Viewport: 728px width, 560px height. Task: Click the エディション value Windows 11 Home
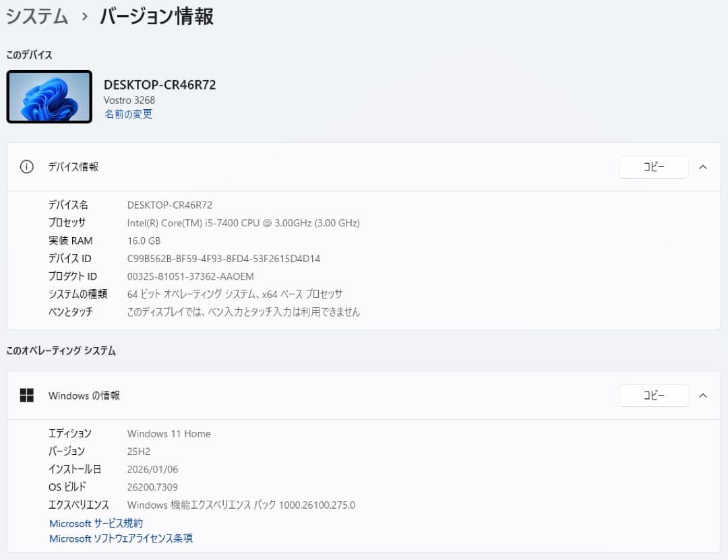[169, 433]
